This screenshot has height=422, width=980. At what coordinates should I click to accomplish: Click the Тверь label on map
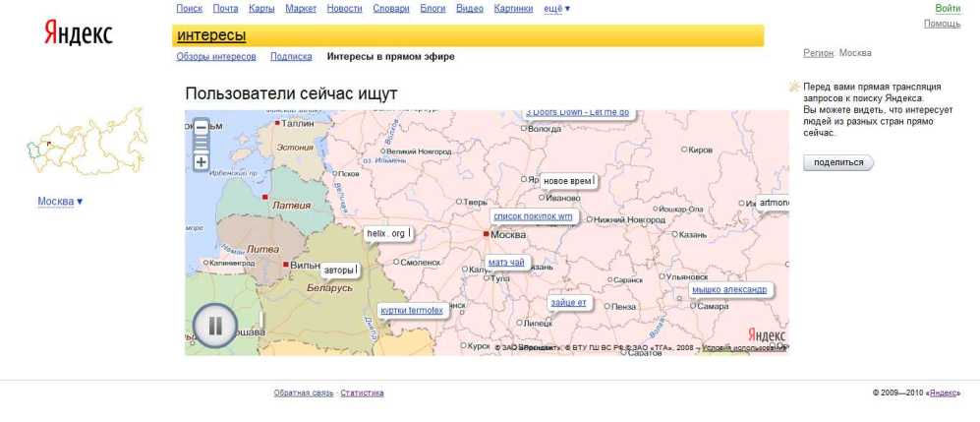pos(477,202)
